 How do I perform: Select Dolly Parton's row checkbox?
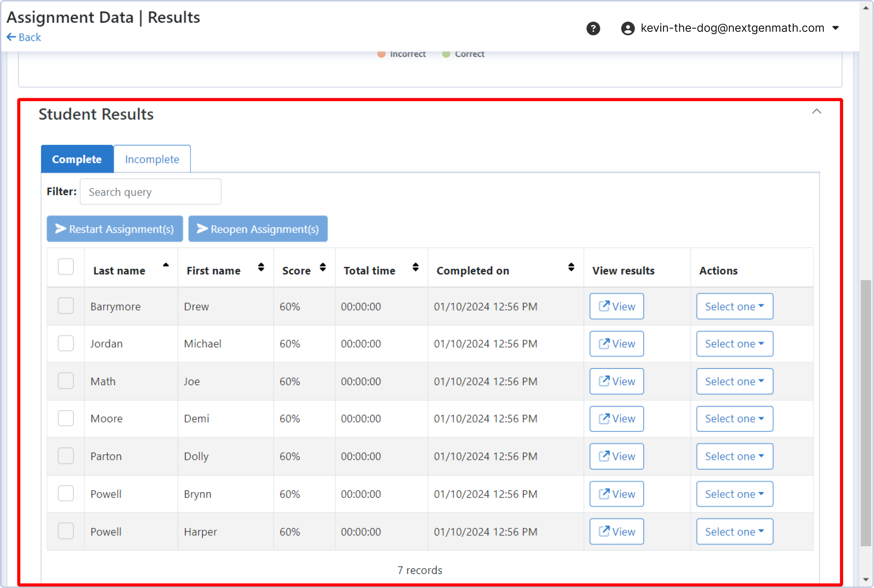pyautogui.click(x=66, y=456)
